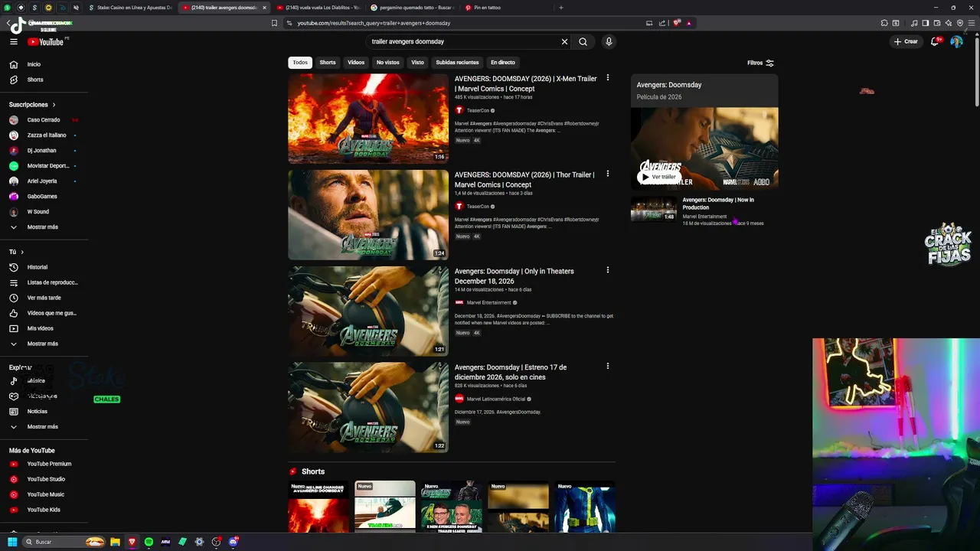Viewport: 980px width, 551px height.
Task: Select the No vistos filter chip
Action: (x=387, y=62)
